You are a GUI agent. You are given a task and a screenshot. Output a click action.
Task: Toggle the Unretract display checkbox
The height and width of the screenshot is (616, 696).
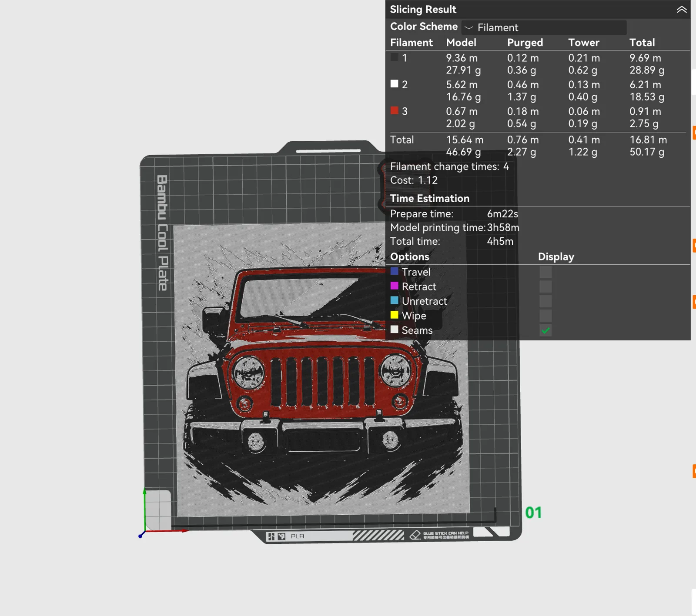[x=545, y=301]
